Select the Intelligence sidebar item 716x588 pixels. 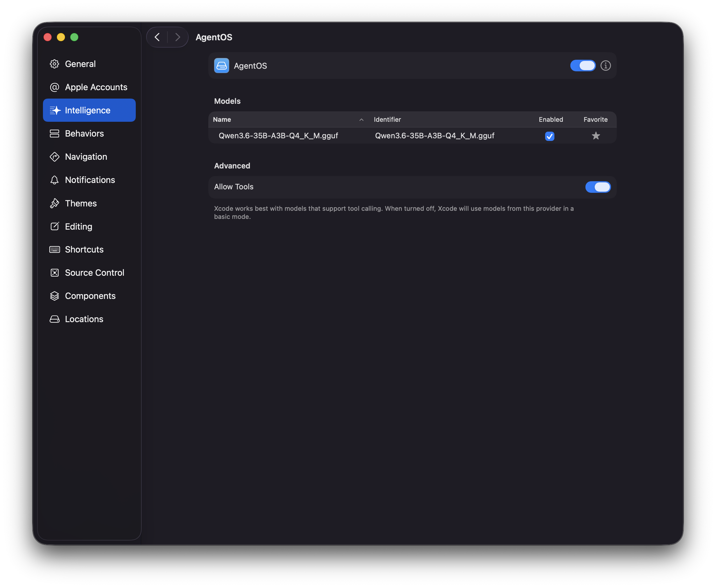(x=89, y=110)
